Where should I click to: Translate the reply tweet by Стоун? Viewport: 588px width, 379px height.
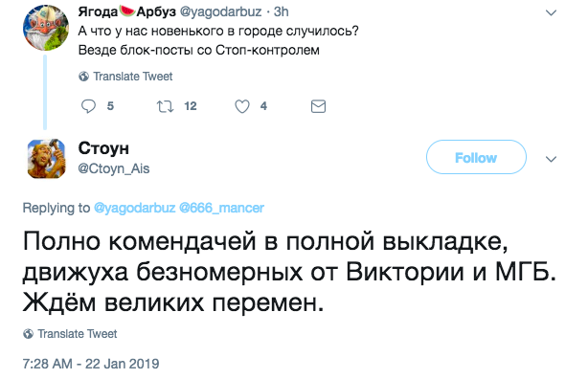[x=78, y=334]
